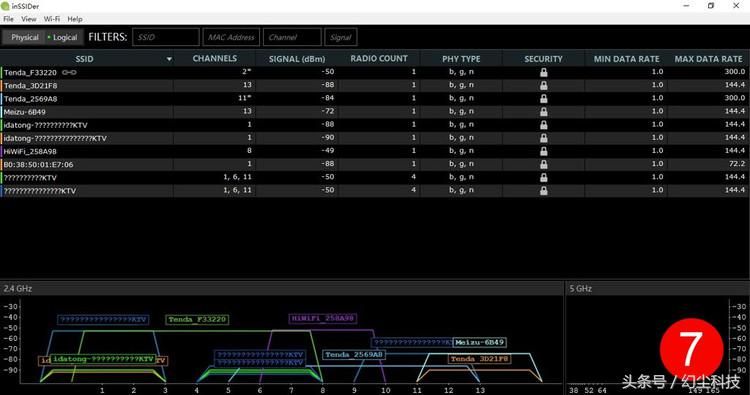Click the purple HiWiFi_258A98 graph label
The width and height of the screenshot is (750, 395).
[323, 318]
